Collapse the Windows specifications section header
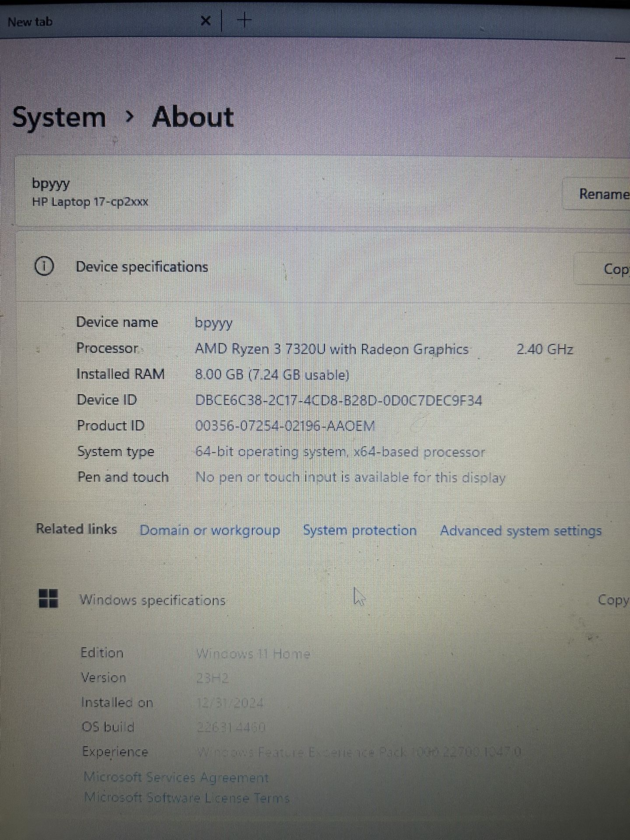This screenshot has width=630, height=840. [x=324, y=600]
